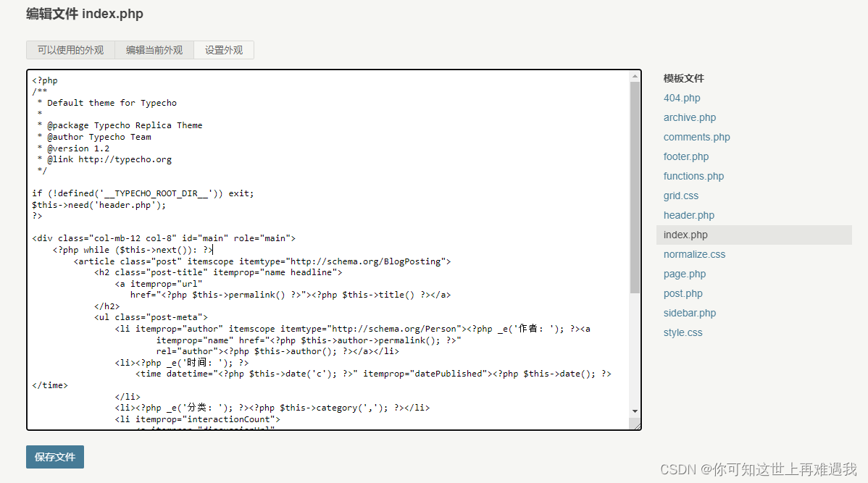
Task: Open the 设置外观 tab
Action: point(223,50)
